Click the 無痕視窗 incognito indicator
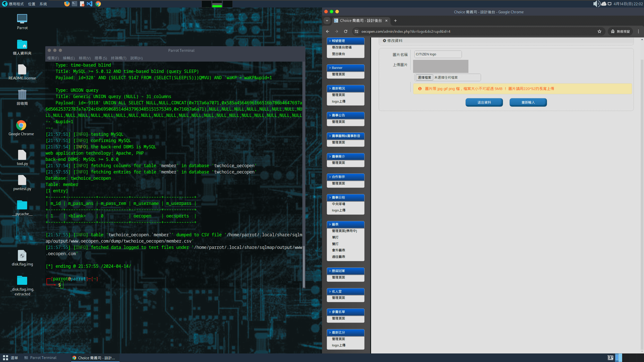The image size is (644, 362). click(620, 31)
